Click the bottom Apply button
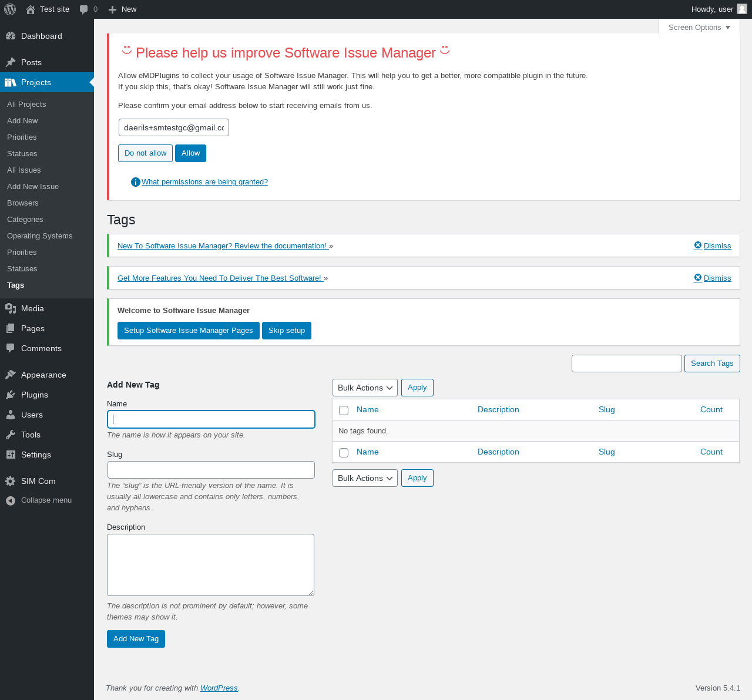The height and width of the screenshot is (700, 752). pos(417,478)
